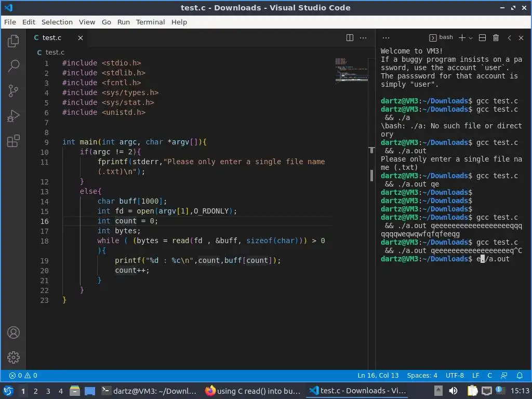Image resolution: width=532 pixels, height=399 pixels.
Task: Select the bash terminal label
Action: pos(441,37)
